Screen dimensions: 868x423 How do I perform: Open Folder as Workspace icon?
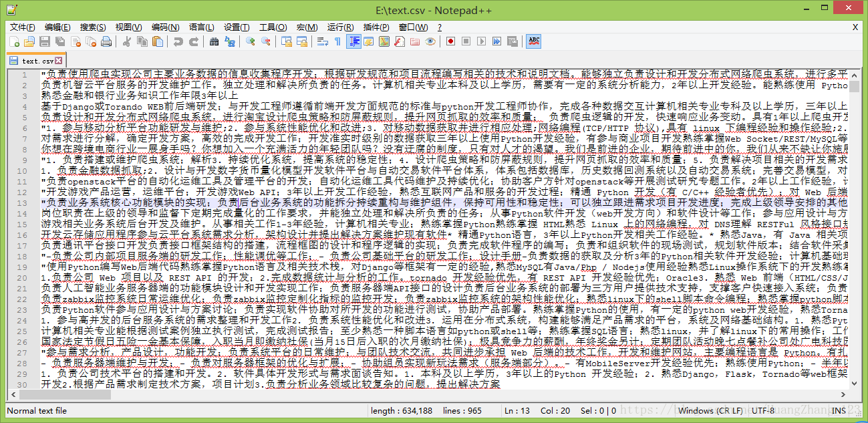[414, 41]
